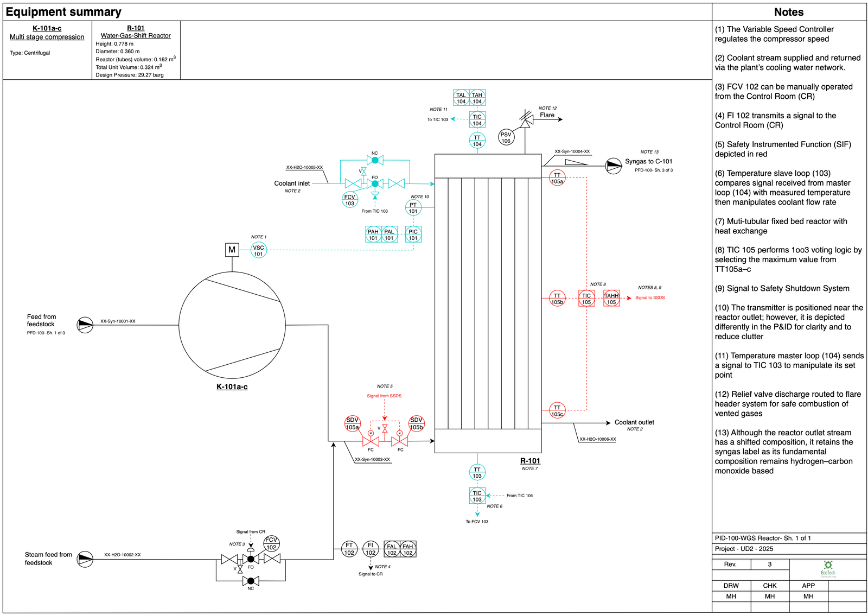Click the VSC 101 variable speed controller symbol
The width and height of the screenshot is (868, 615).
(259, 250)
